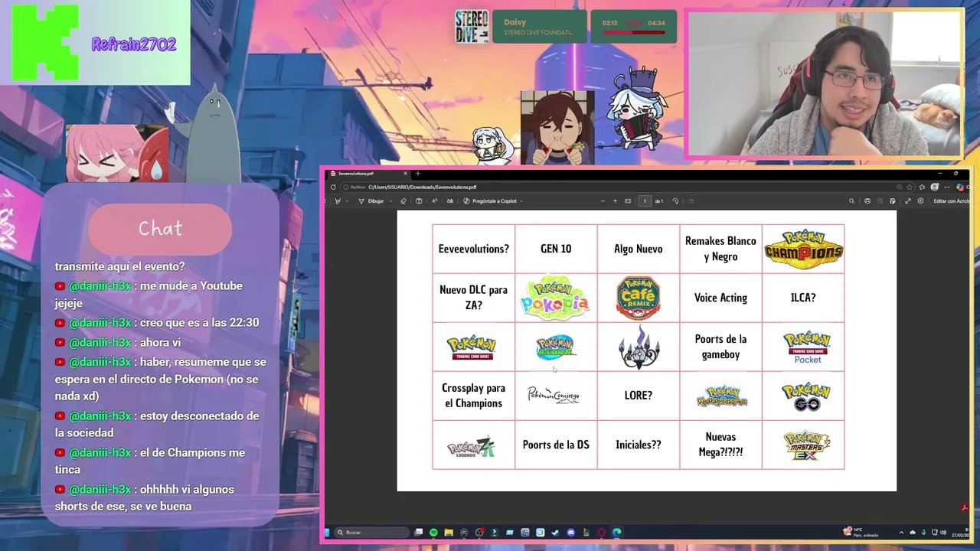Click the page number input field
Viewport: 980px width, 551px height.
pos(645,201)
